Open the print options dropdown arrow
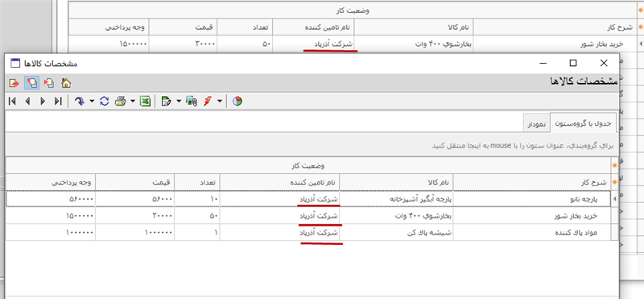 click(x=133, y=102)
